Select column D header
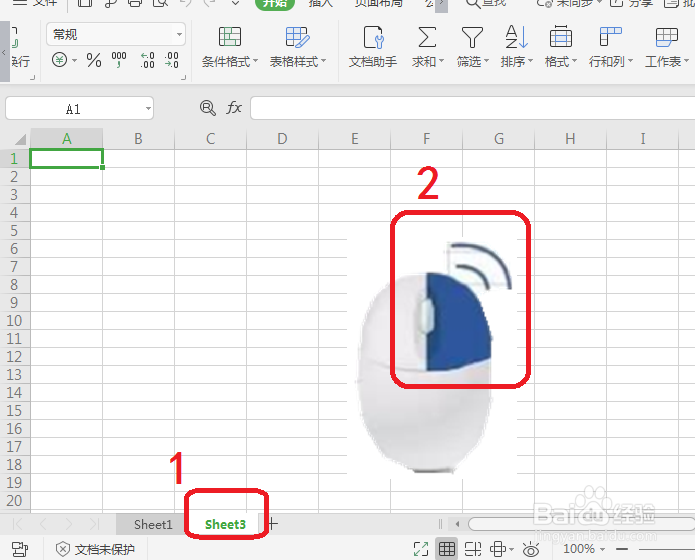The width and height of the screenshot is (695, 560). [282, 139]
